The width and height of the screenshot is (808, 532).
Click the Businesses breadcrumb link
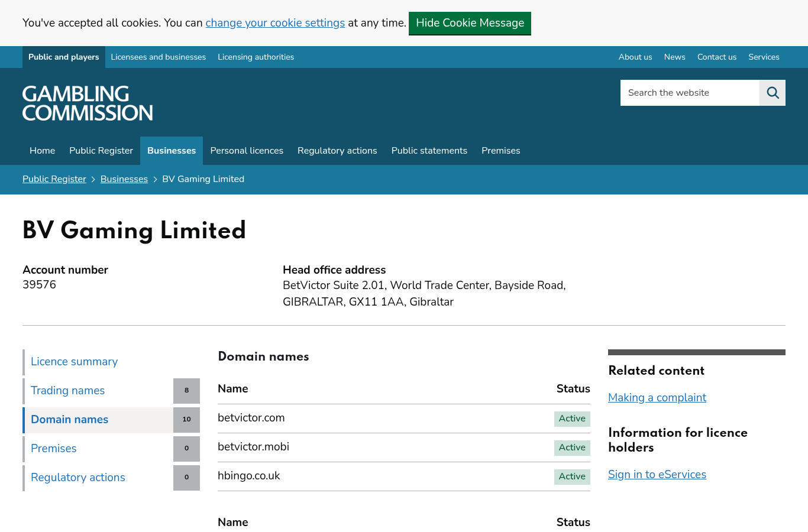tap(124, 179)
